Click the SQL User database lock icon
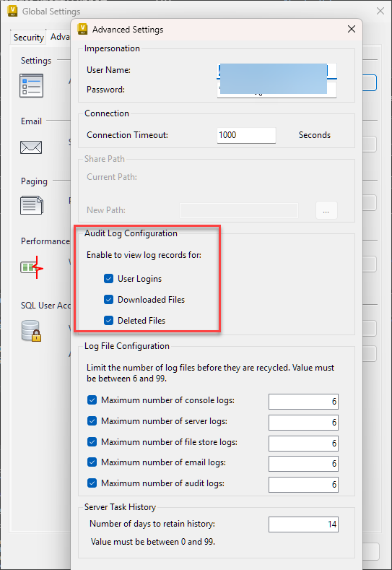The image size is (392, 570). point(31,330)
